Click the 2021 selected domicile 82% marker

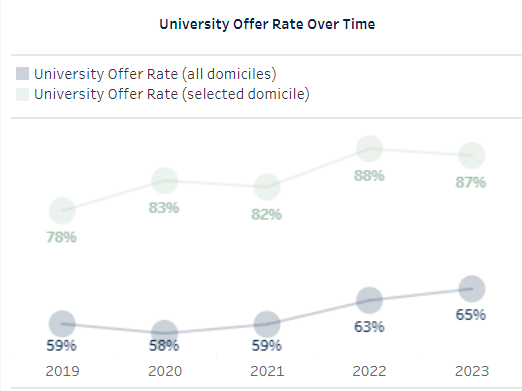coord(267,187)
